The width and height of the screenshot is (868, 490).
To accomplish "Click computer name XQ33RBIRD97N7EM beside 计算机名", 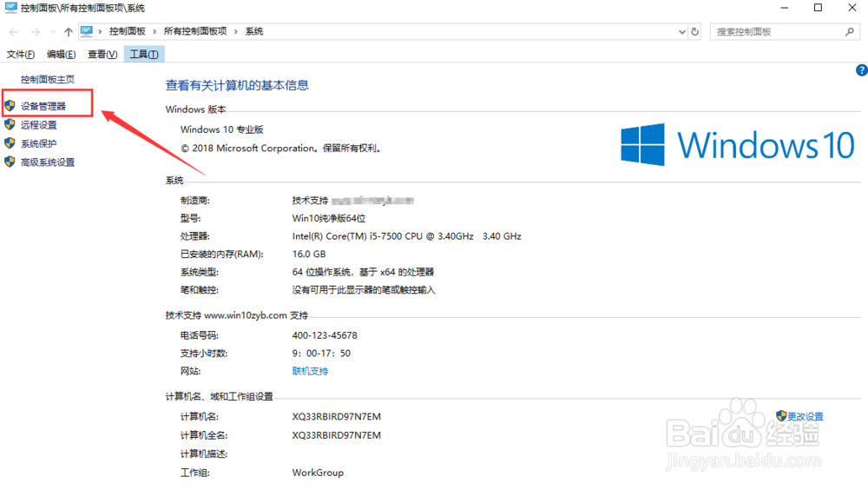I will [337, 416].
